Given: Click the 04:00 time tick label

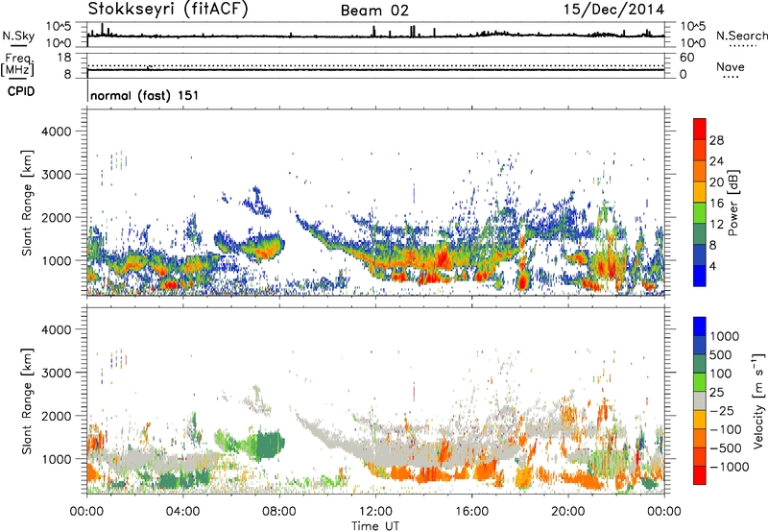Looking at the screenshot, I should coord(182,512).
